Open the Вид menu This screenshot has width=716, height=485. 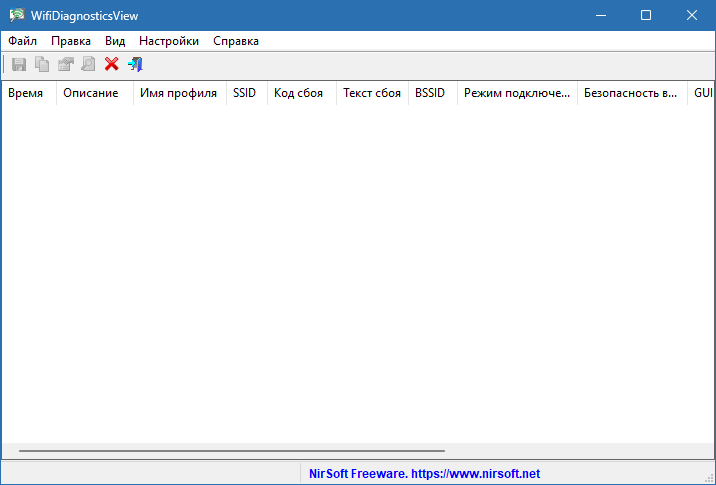click(115, 41)
